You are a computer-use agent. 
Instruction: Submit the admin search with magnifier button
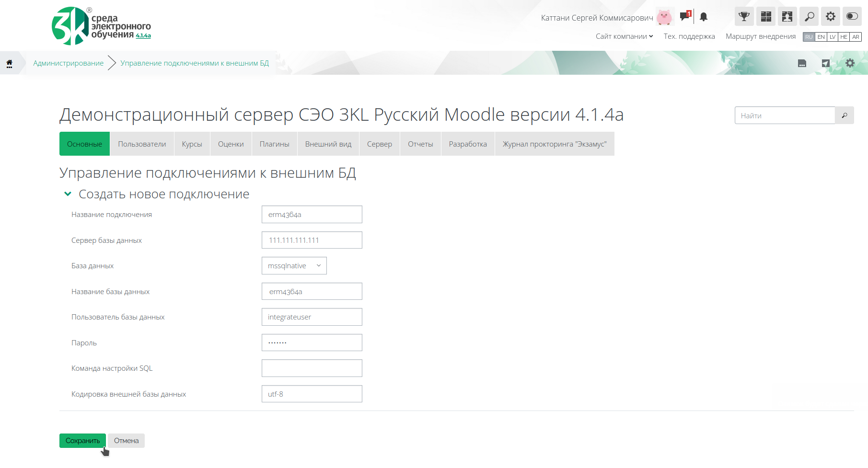point(845,115)
